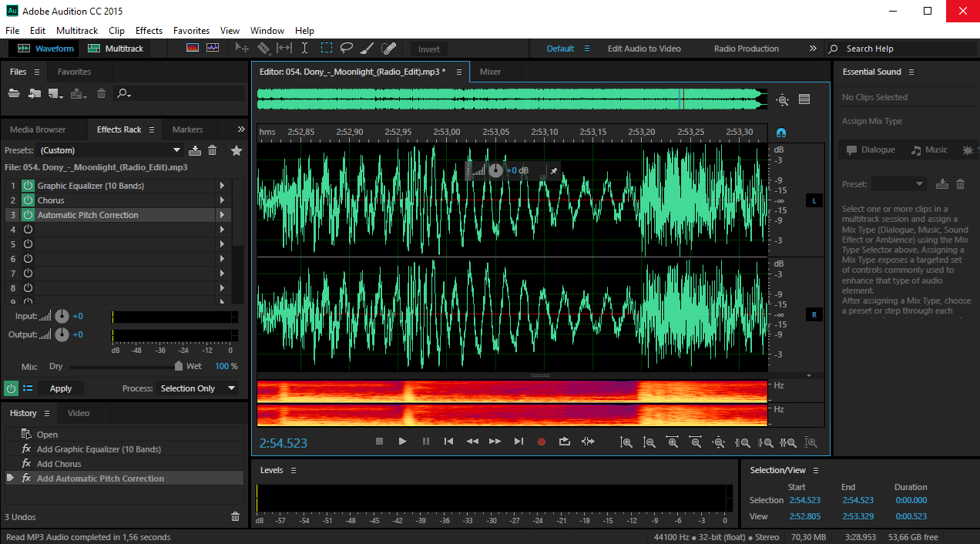Toggle power for Automatic Pitch Correction
This screenshot has height=544, width=980.
[x=28, y=215]
